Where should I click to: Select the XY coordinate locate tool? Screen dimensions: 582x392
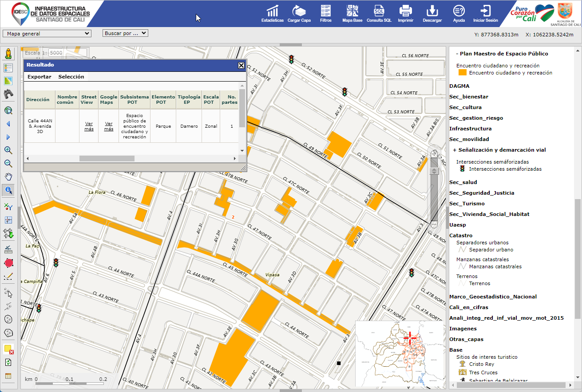click(8, 206)
